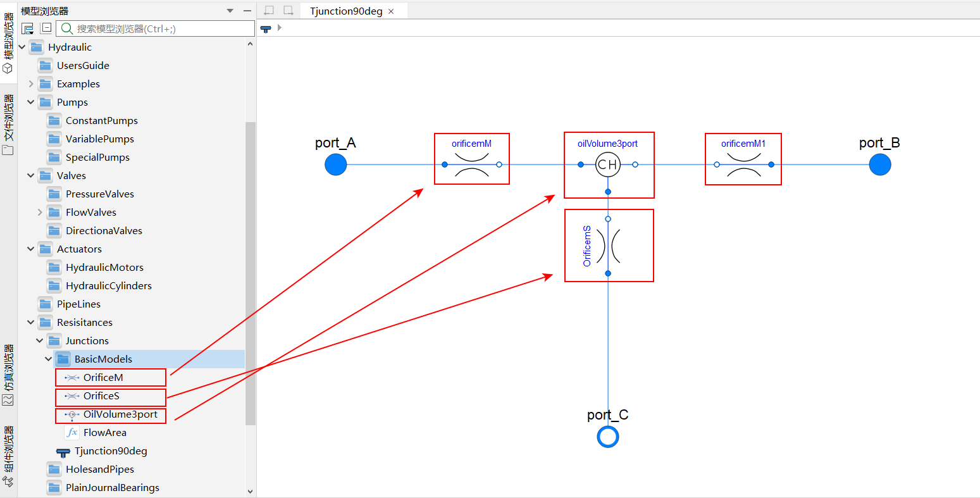Close the Tjunction90deg tab

[391, 11]
